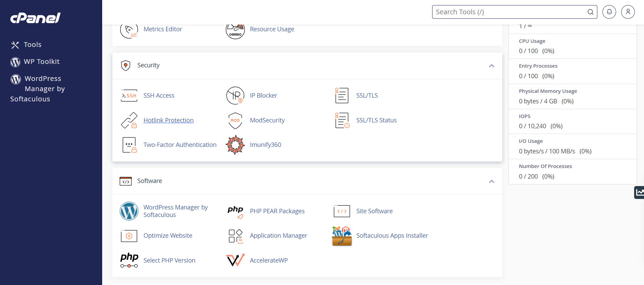Click the Hotlink Protection icon
This screenshot has width=644, height=285.
(x=129, y=120)
